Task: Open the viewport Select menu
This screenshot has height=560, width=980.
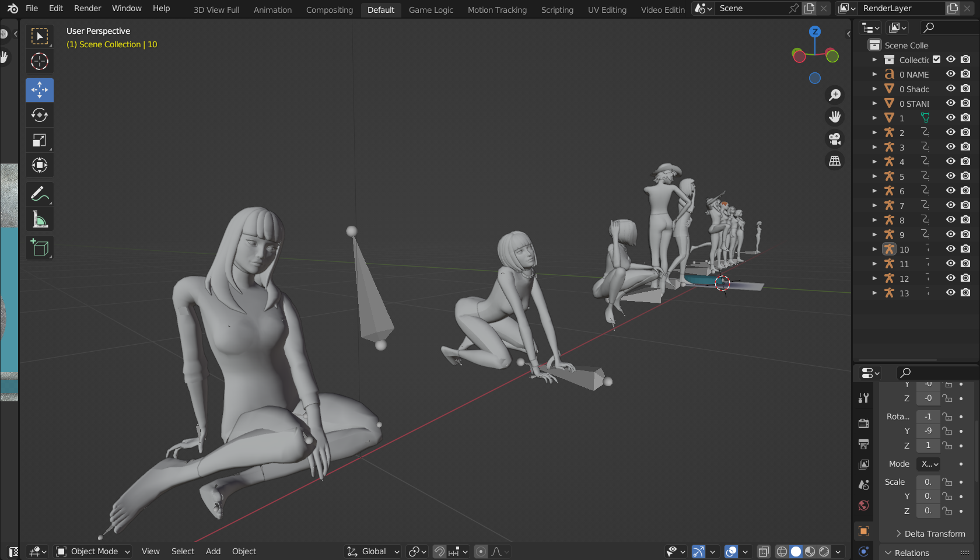Action: pos(183,551)
